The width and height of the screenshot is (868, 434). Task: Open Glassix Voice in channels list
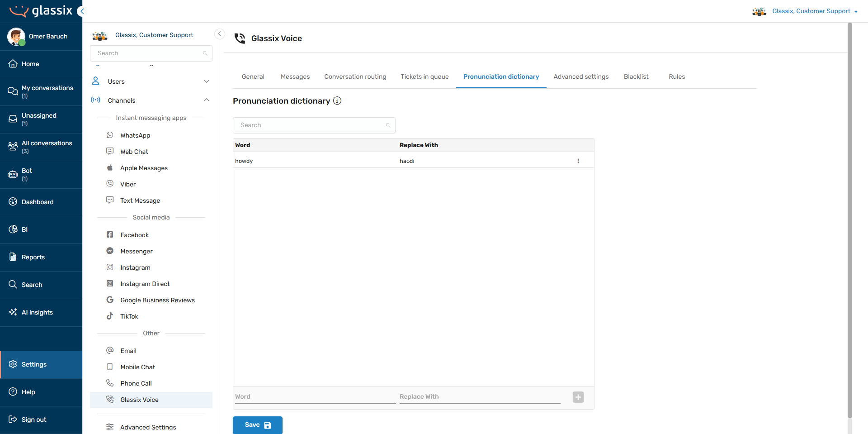151,400
